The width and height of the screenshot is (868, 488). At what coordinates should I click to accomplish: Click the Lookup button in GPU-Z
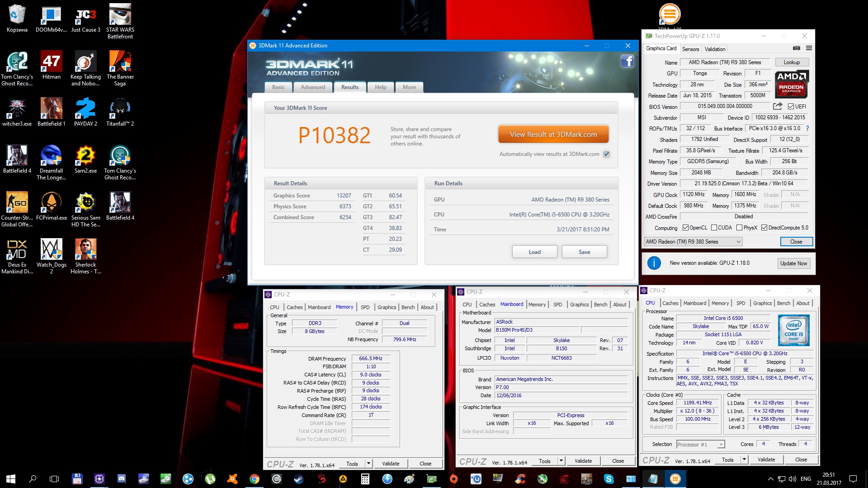[792, 62]
